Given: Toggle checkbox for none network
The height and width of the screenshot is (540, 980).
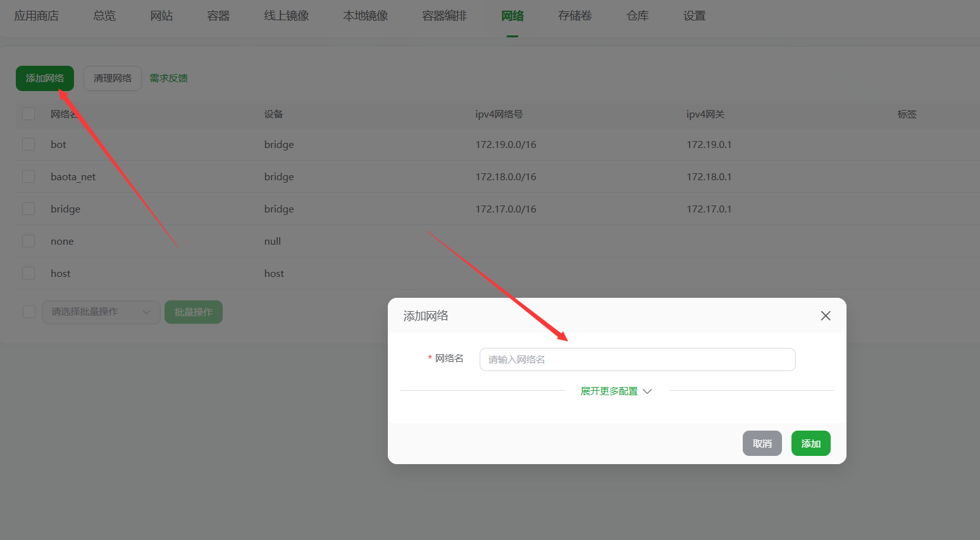Looking at the screenshot, I should coord(28,241).
